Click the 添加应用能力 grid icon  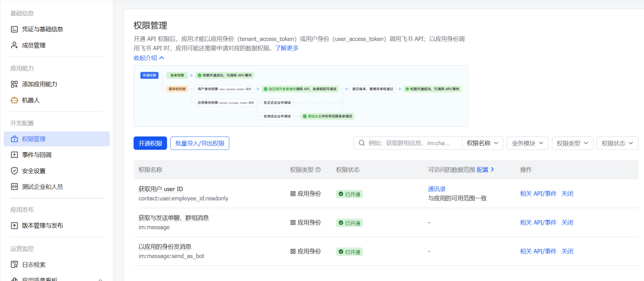pos(14,84)
